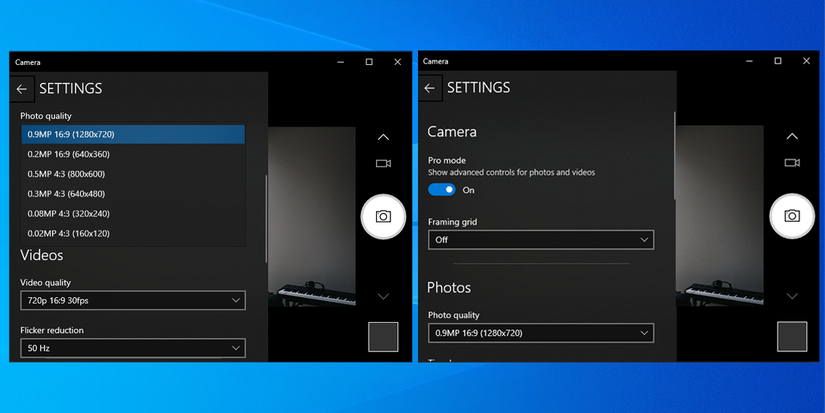
Task: Open Framing grid dropdown set to Off
Action: coord(541,239)
